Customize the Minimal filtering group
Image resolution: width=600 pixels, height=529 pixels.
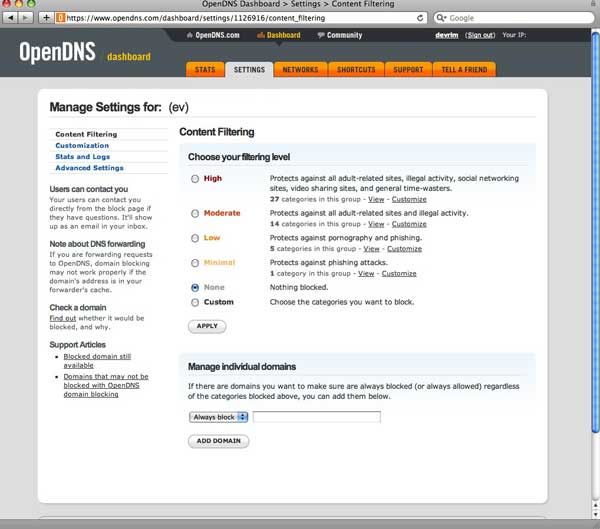tap(399, 274)
